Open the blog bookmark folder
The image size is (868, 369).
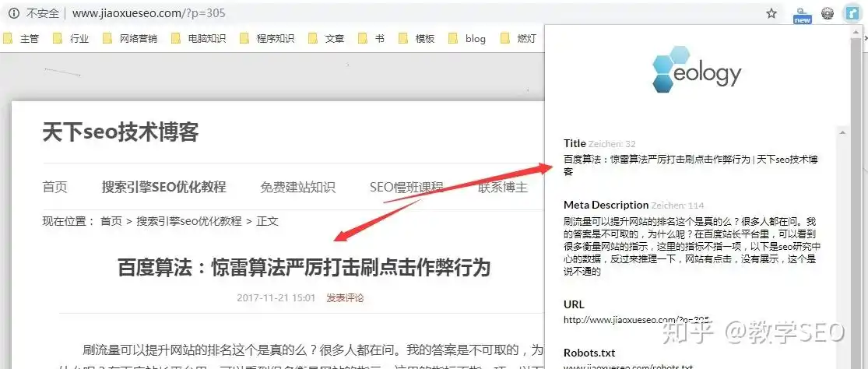click(467, 38)
